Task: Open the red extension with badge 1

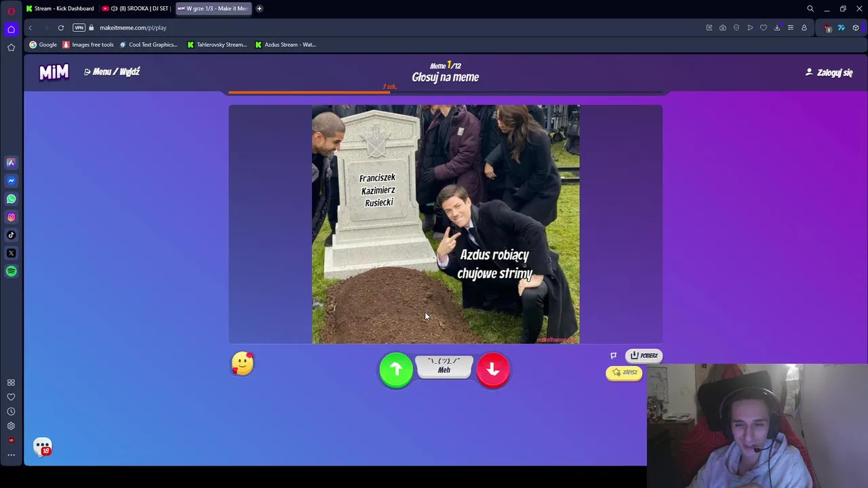Action: [827, 28]
